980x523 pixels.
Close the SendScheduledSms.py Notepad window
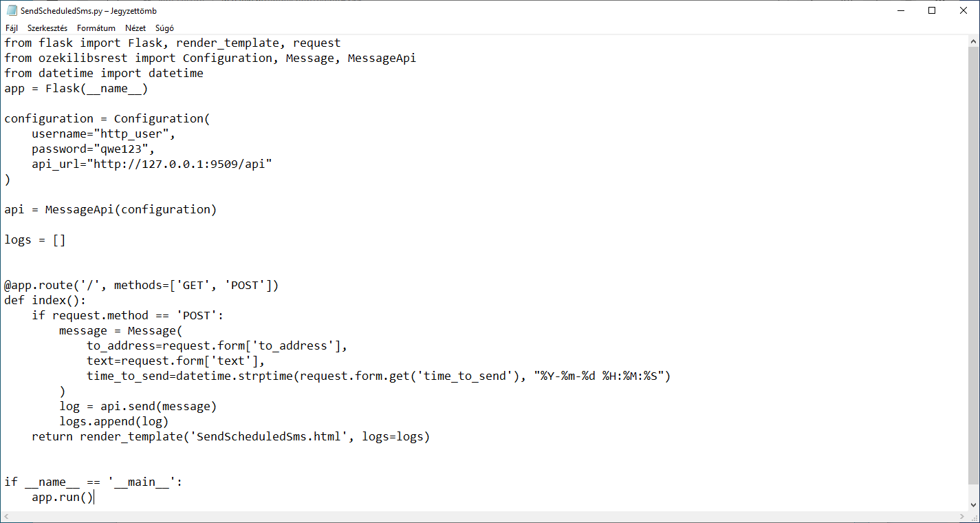pyautogui.click(x=963, y=10)
